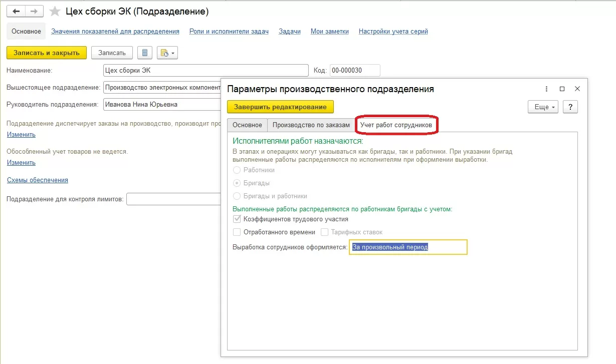Screen dimensions: 616x364
Task: Select the Работники radio button
Action: click(x=237, y=170)
